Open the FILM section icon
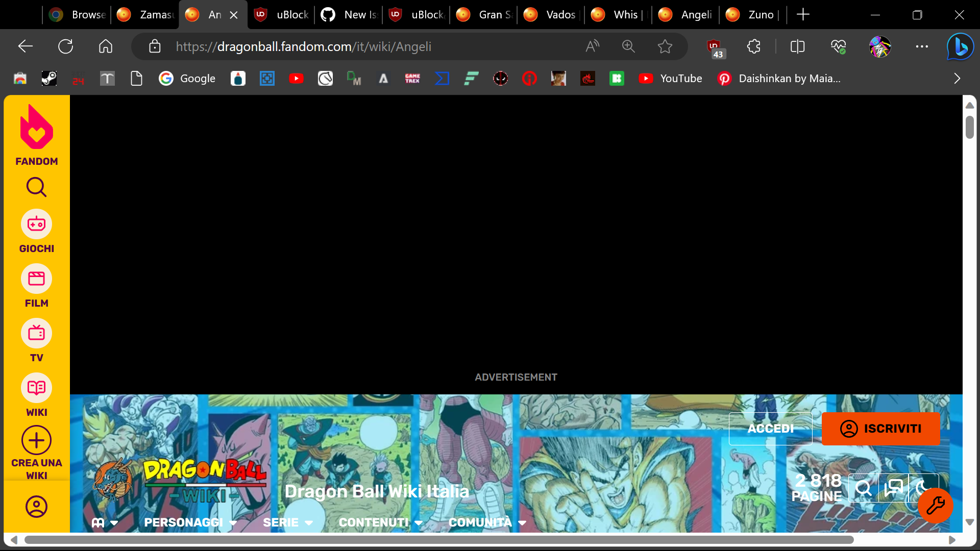980x551 pixels. 36,280
